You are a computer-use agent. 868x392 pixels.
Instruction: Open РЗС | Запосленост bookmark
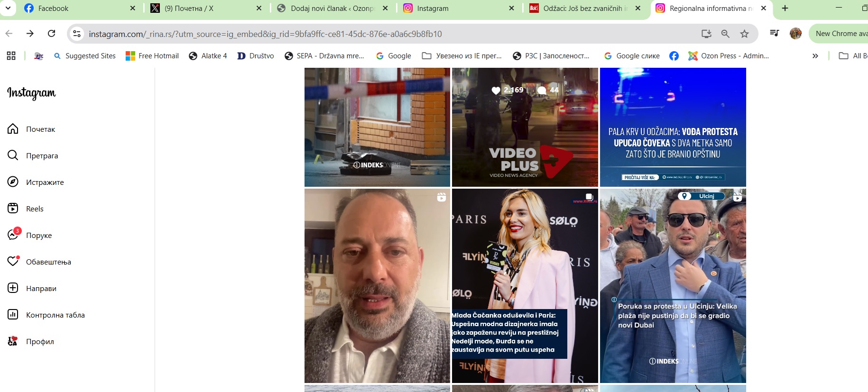coord(551,56)
